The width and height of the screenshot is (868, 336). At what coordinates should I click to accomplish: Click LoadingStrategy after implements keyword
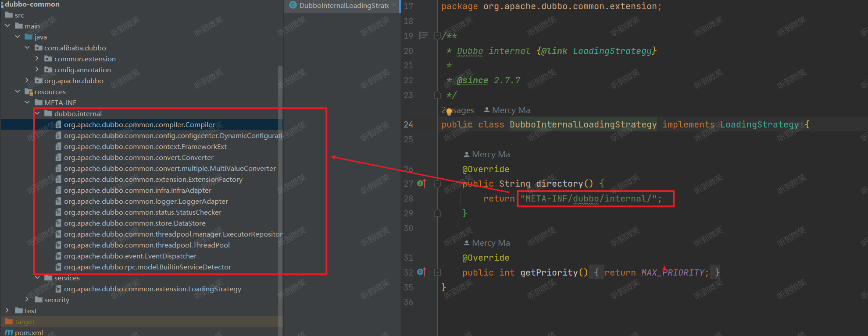(759, 125)
